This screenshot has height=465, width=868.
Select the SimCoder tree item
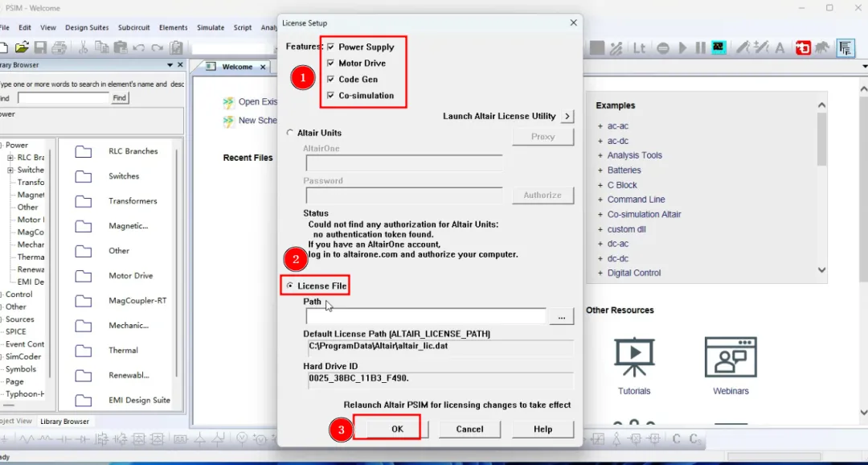(23, 356)
